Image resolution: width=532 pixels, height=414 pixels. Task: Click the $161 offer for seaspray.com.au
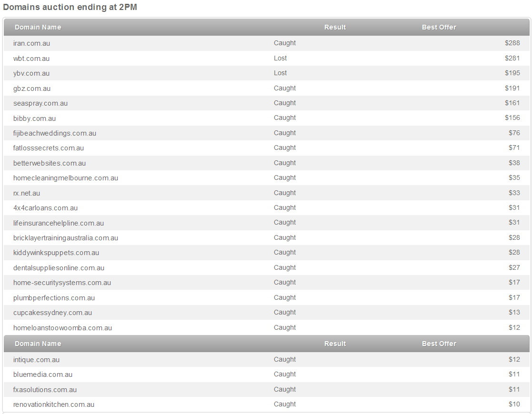tap(512, 103)
